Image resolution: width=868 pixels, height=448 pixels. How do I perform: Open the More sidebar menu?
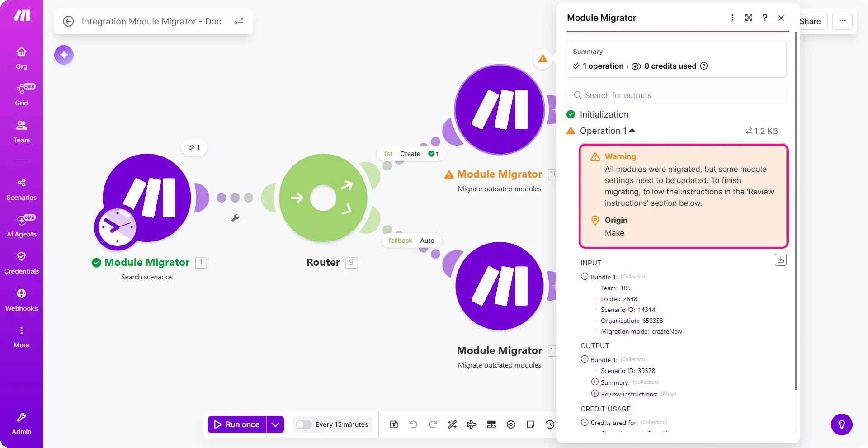point(22,337)
